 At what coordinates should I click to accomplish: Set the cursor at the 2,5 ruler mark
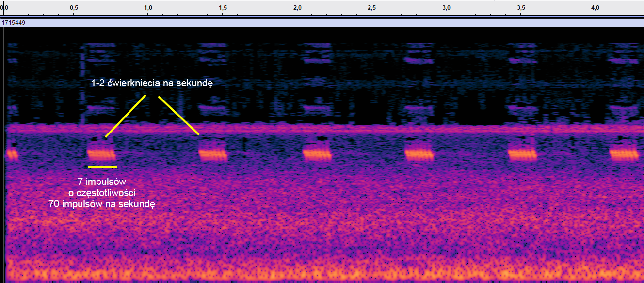[x=372, y=8]
